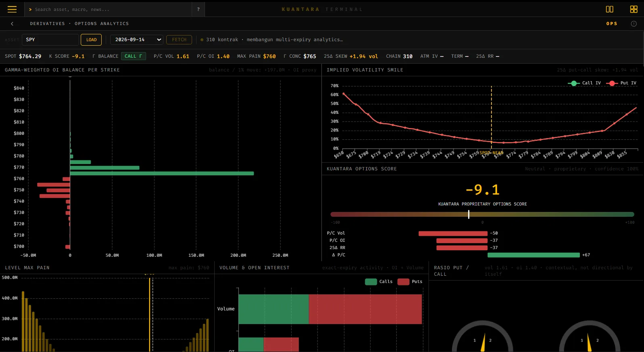Click the CALL Γ balance badge
This screenshot has width=644, height=352.
click(133, 56)
